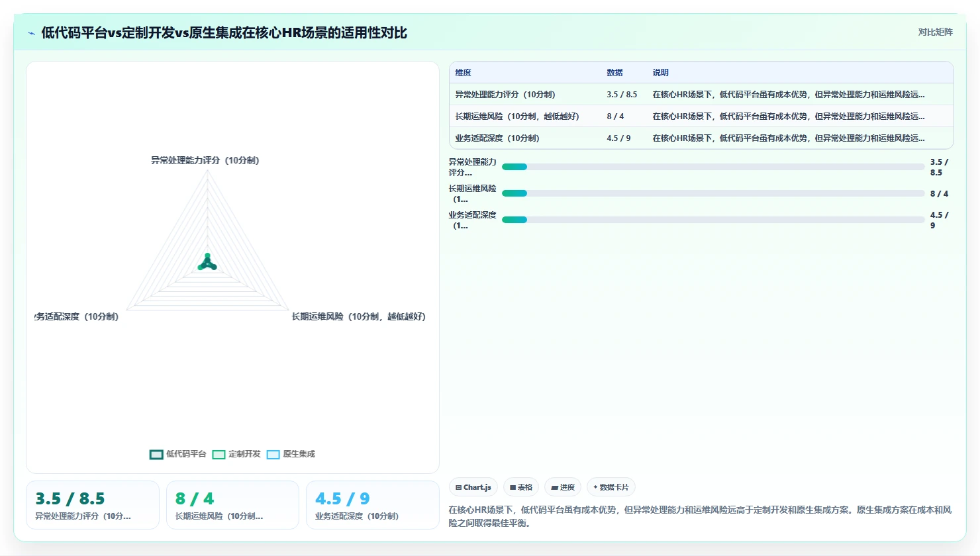980x556 pixels.
Task: Open the 8 / 4 长期运维风险 stat card
Action: pos(232,505)
